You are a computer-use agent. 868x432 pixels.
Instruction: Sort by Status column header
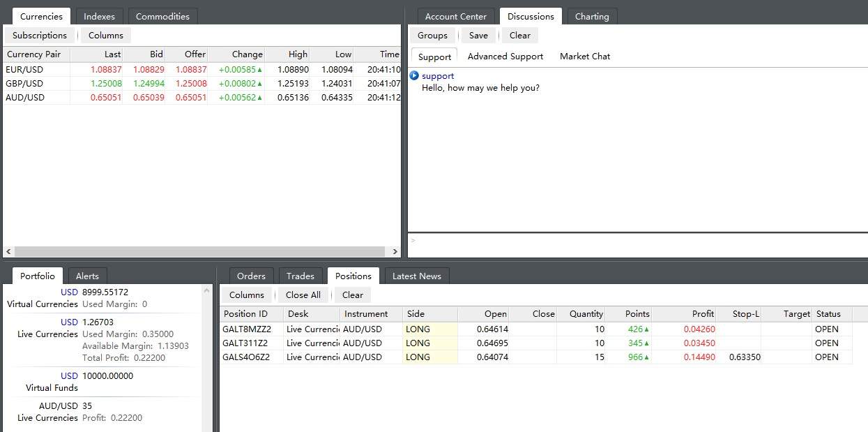click(832, 314)
